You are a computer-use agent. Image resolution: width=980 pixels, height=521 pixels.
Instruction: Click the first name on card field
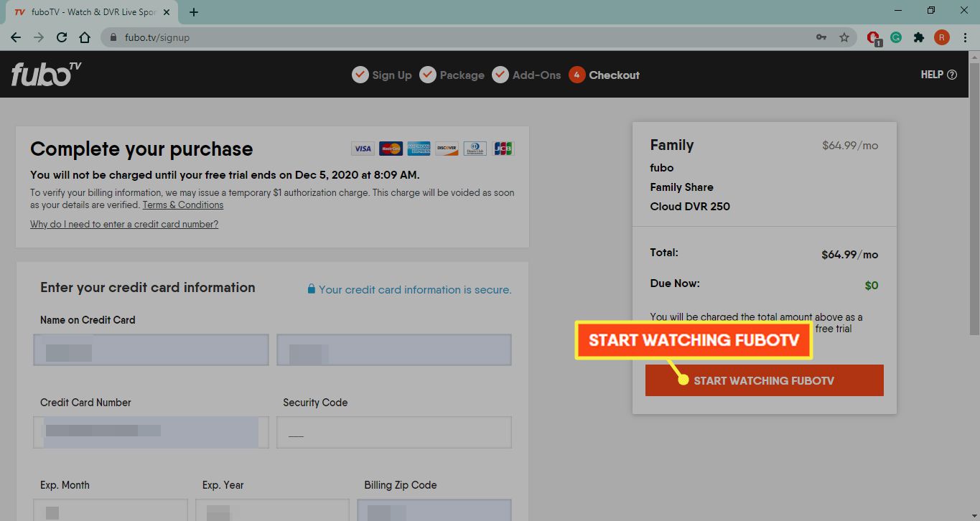tap(151, 349)
